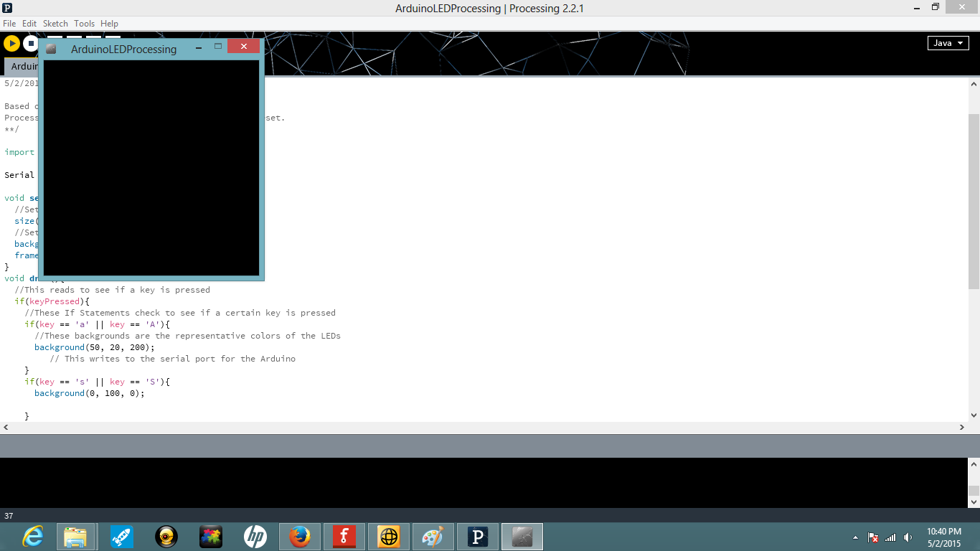Launch Firefox from the taskbar
The width and height of the screenshot is (980, 551).
point(299,537)
